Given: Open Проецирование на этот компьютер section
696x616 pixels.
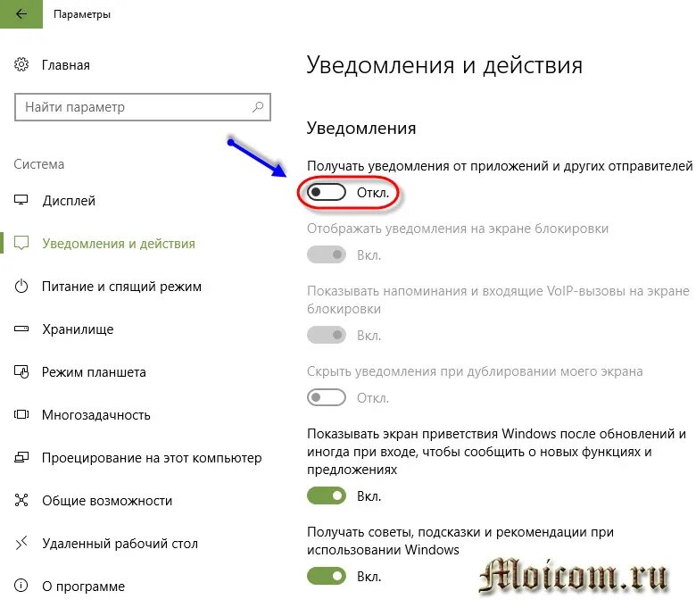Looking at the screenshot, I should [x=152, y=457].
